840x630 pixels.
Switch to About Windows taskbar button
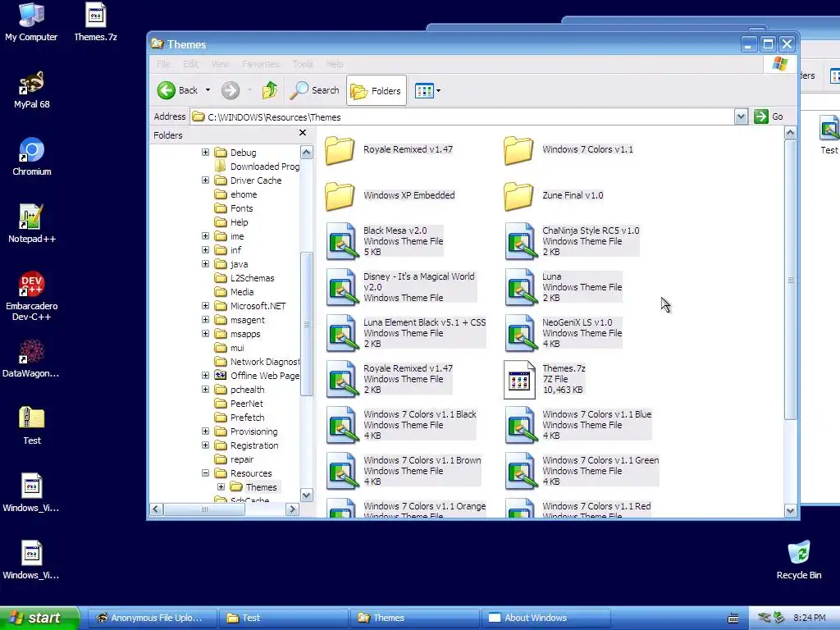coord(546,618)
